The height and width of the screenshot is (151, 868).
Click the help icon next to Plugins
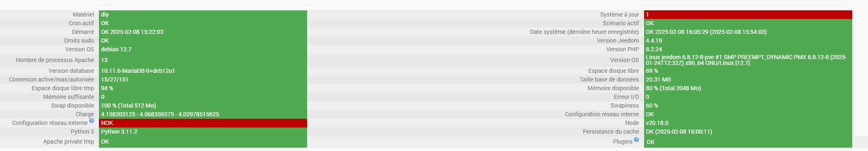[636, 139]
